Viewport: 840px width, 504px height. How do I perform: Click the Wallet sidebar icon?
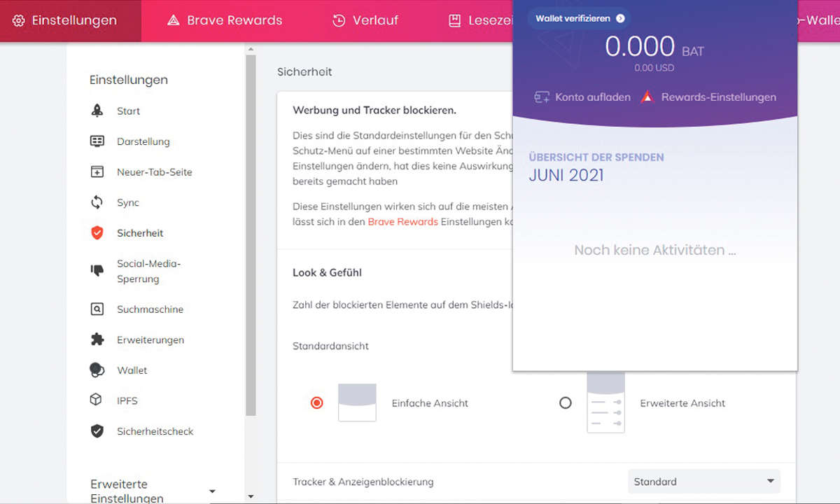coord(97,370)
